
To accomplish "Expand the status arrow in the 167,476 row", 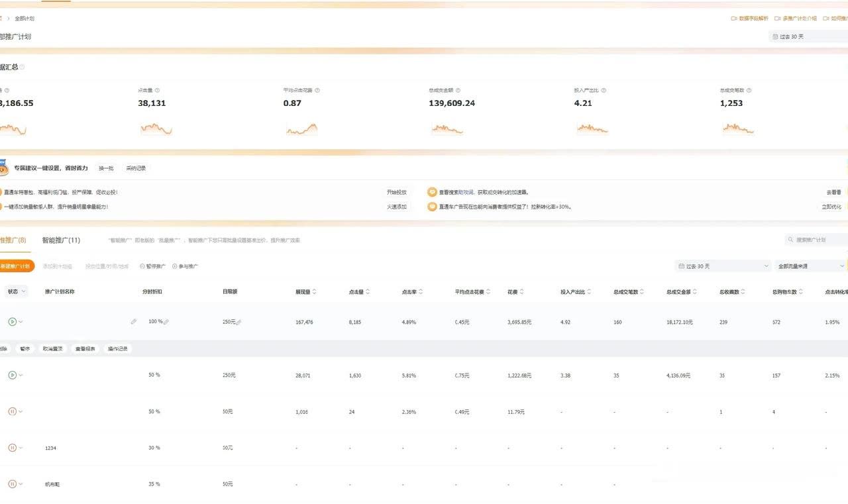I will click(21, 322).
